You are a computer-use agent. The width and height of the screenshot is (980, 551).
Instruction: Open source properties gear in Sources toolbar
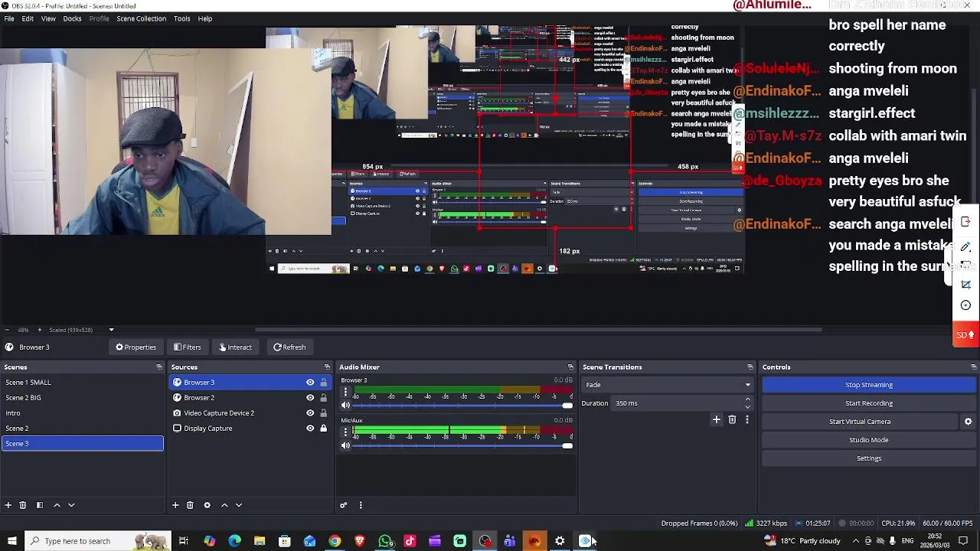[207, 505]
